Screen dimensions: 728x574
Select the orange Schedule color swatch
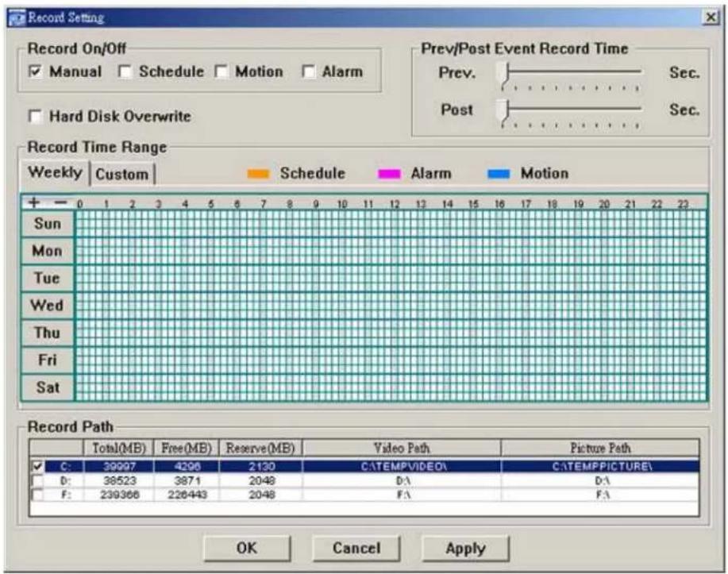[x=258, y=174]
